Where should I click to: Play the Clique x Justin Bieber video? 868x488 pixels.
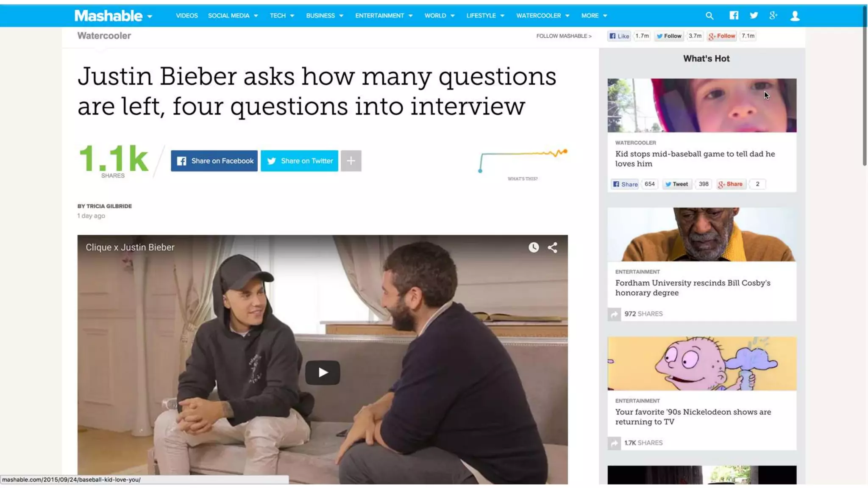coord(323,372)
